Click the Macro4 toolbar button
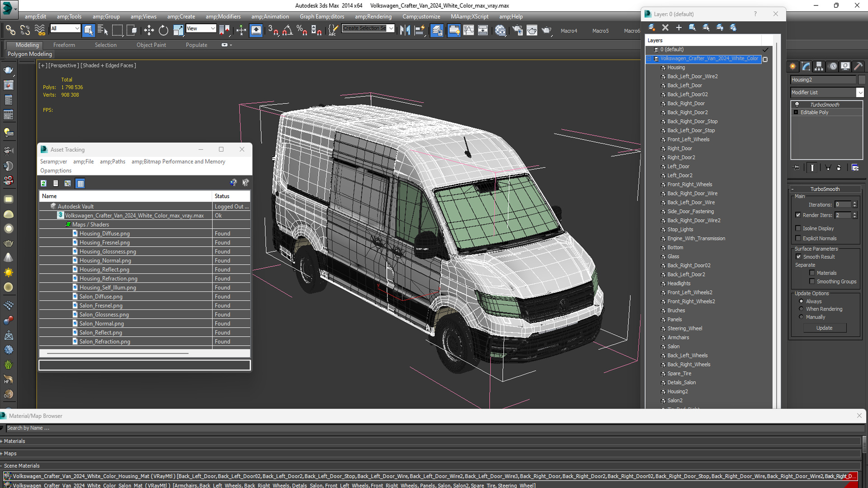868x488 pixels. [x=569, y=31]
